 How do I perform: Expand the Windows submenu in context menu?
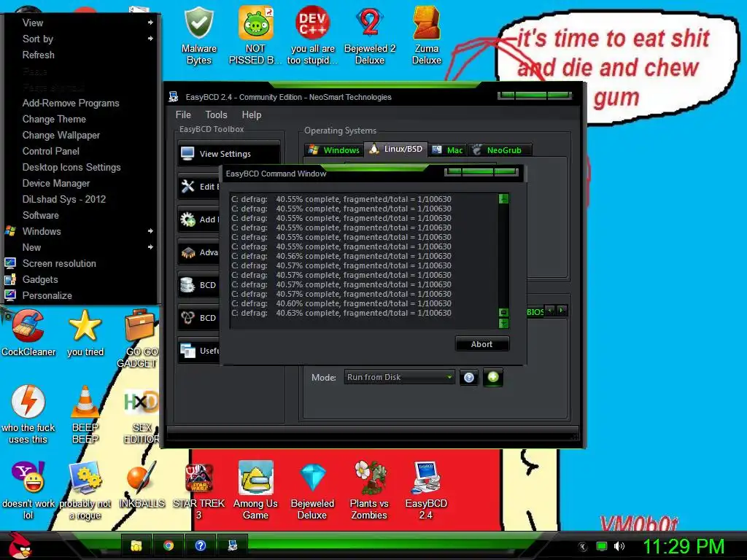click(x=81, y=231)
